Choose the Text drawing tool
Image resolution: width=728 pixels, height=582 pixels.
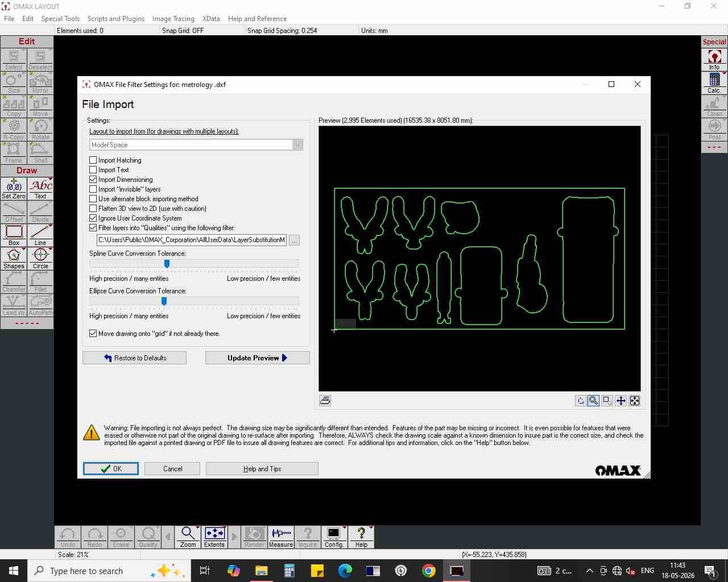40,189
